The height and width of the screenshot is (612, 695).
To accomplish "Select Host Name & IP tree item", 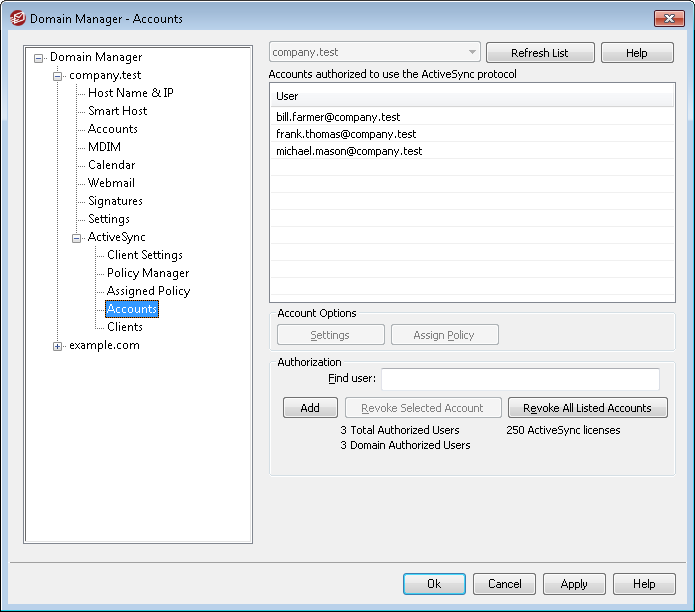I will click(x=131, y=93).
